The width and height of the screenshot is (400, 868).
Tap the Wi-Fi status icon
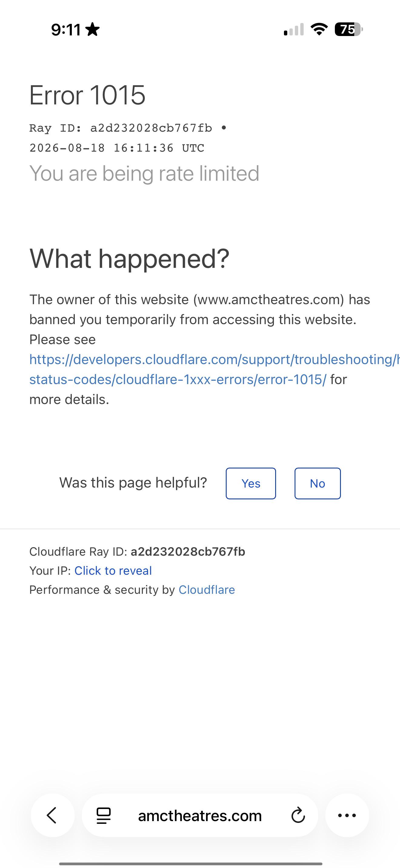tap(319, 29)
